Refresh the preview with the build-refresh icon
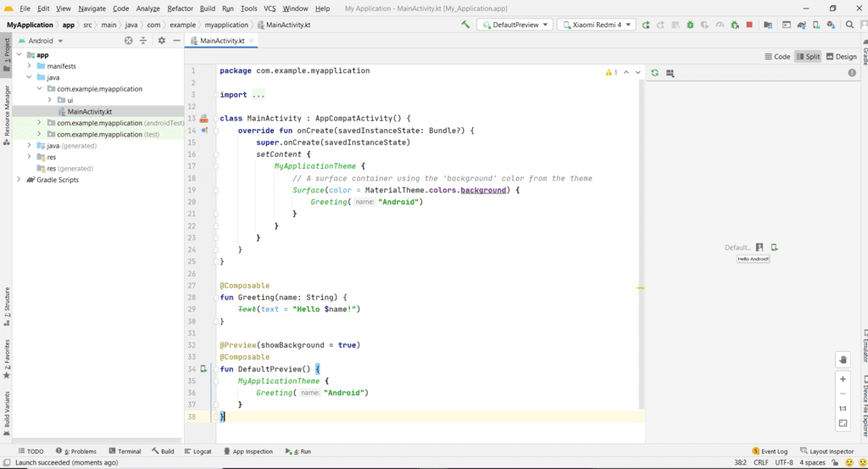868x469 pixels. (x=654, y=73)
